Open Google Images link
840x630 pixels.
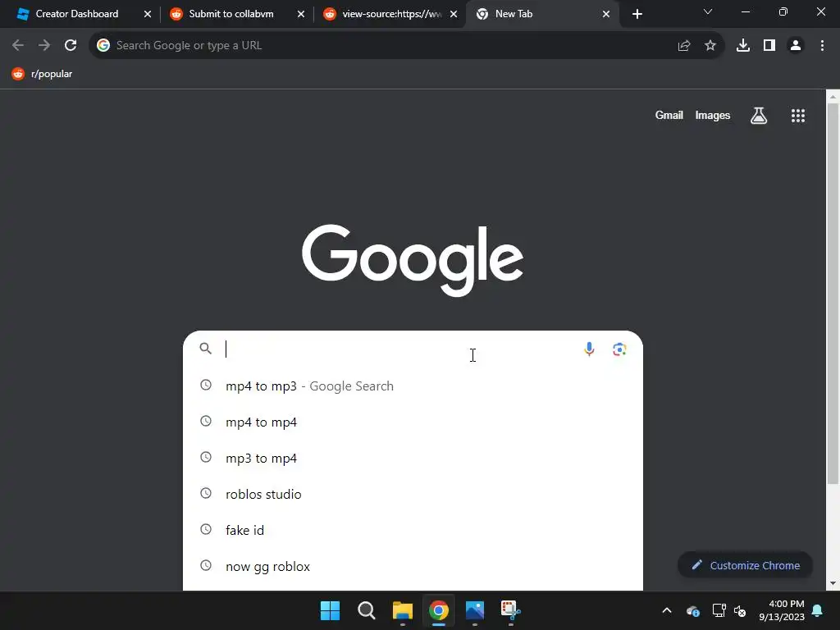click(713, 115)
